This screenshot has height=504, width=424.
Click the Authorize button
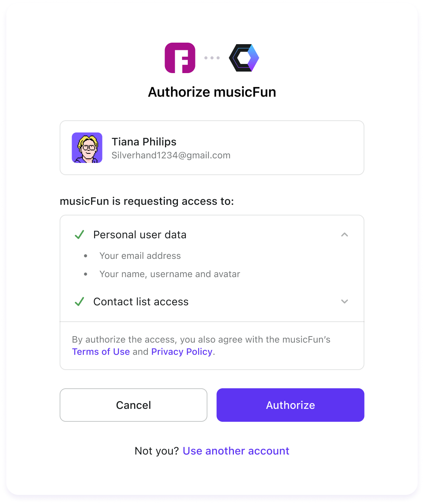point(290,405)
